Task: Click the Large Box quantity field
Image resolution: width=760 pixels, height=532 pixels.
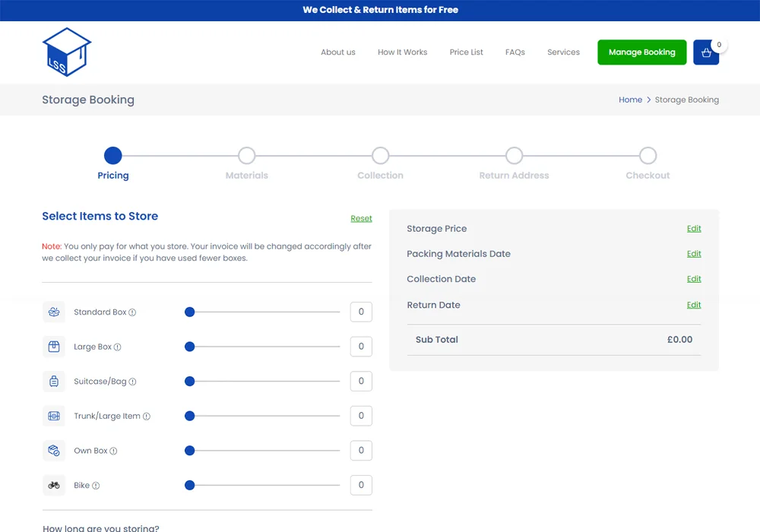Action: (x=361, y=347)
